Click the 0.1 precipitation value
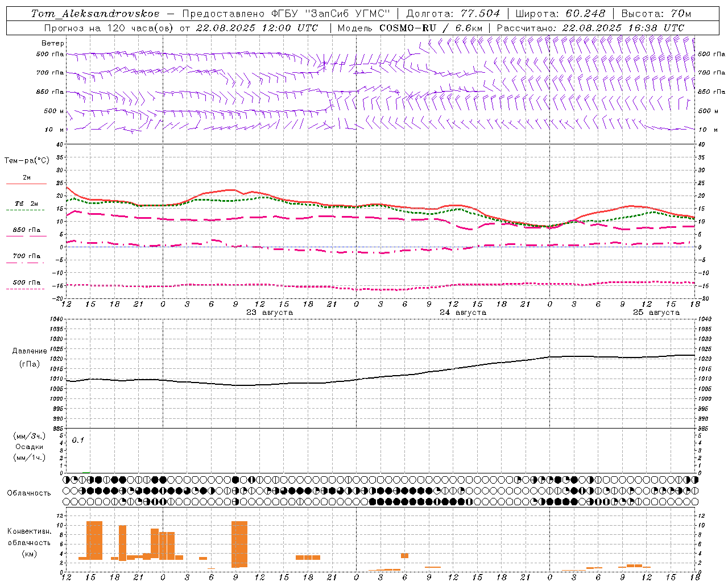Image resolution: width=728 pixels, height=582 pixels. click(x=78, y=440)
